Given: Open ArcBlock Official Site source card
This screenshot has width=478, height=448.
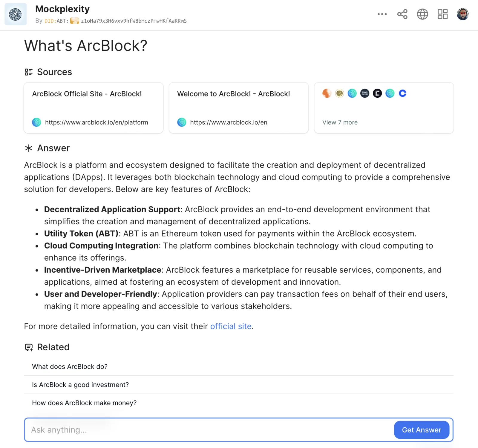Looking at the screenshot, I should tap(94, 108).
